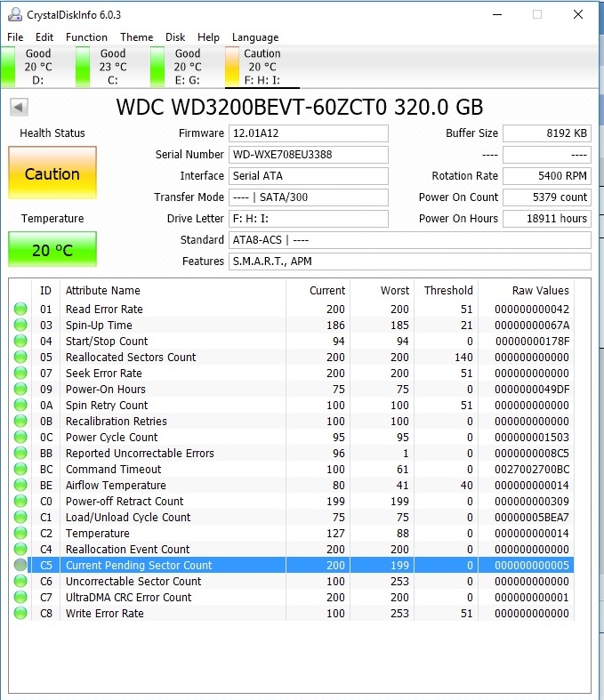Click the CrystalDiskInfo app icon in title bar
604x700 pixels.
(15, 15)
